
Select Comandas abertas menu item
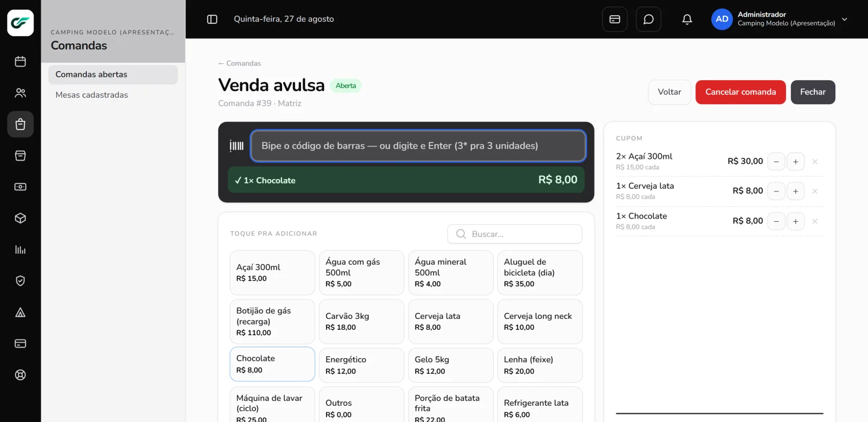113,75
